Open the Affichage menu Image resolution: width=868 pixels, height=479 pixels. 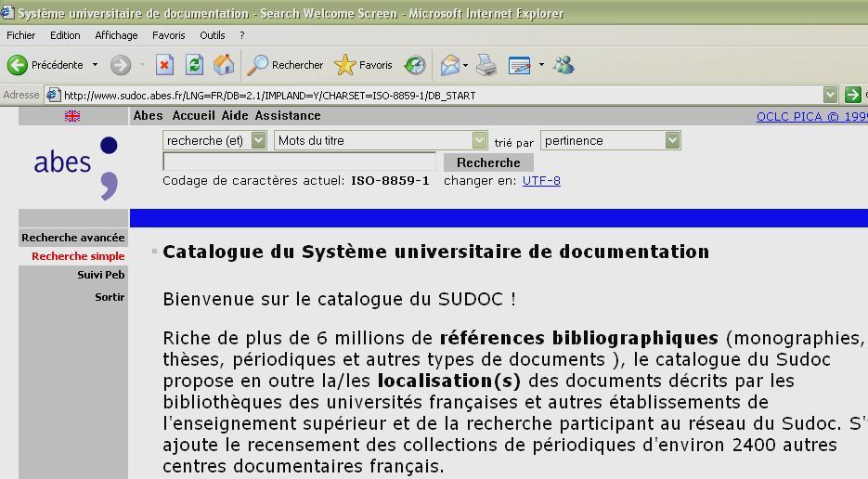116,35
